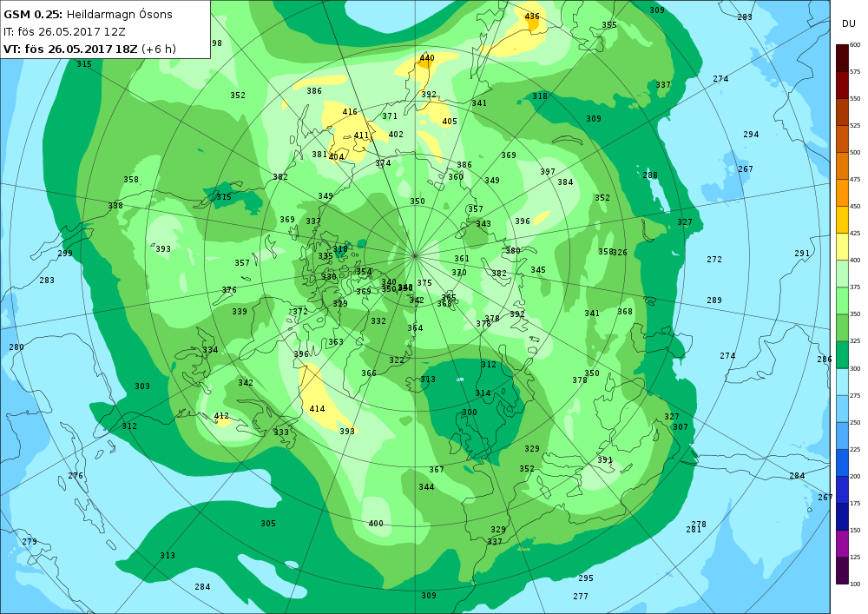Click the 366 map value
Screen dimensions: 868x614
[369, 373]
